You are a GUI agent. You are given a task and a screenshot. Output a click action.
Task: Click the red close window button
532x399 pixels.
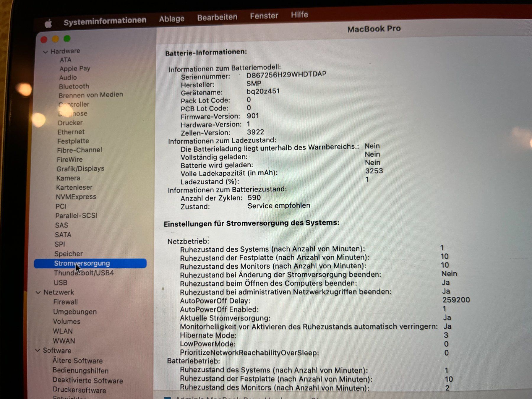[44, 39]
